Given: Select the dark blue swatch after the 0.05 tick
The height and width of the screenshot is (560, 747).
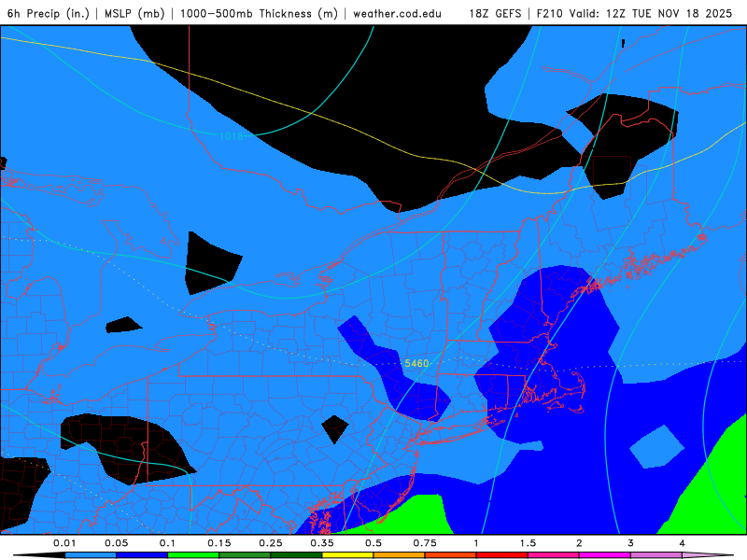Looking at the screenshot, I should (142, 555).
